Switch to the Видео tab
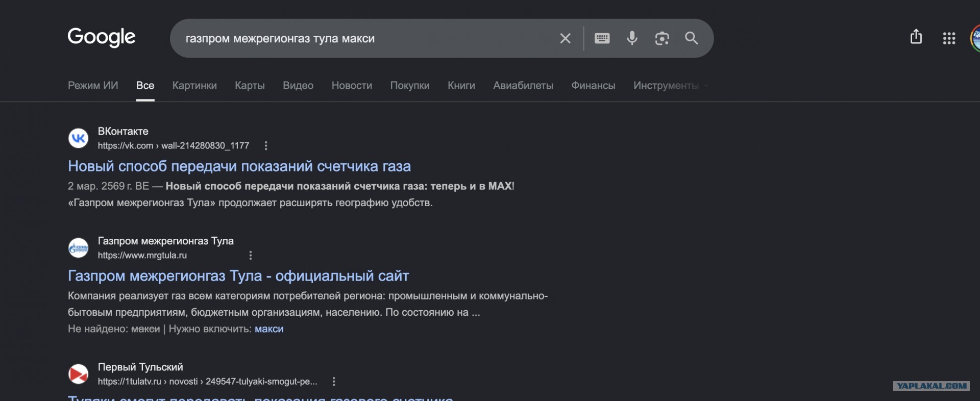This screenshot has width=980, height=401. coord(298,85)
